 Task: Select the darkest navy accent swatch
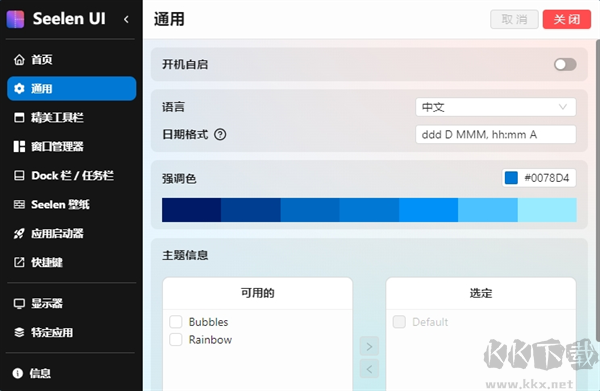tap(191, 210)
